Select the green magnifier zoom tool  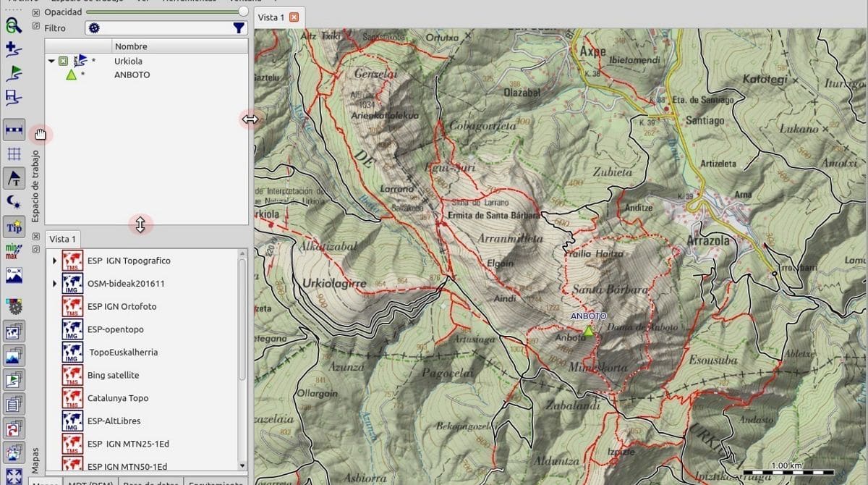click(x=14, y=27)
